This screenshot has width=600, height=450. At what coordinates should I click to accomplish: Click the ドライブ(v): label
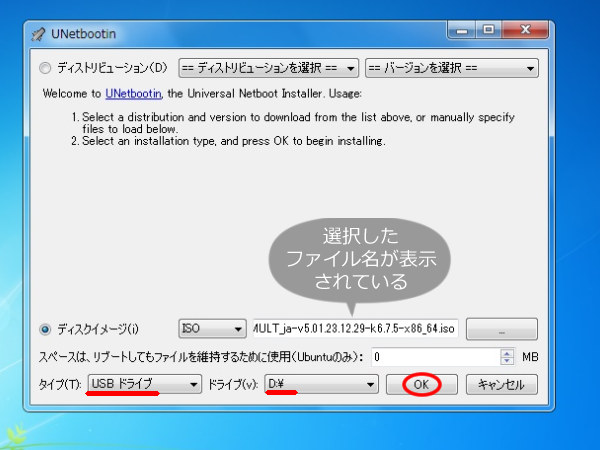point(233,384)
